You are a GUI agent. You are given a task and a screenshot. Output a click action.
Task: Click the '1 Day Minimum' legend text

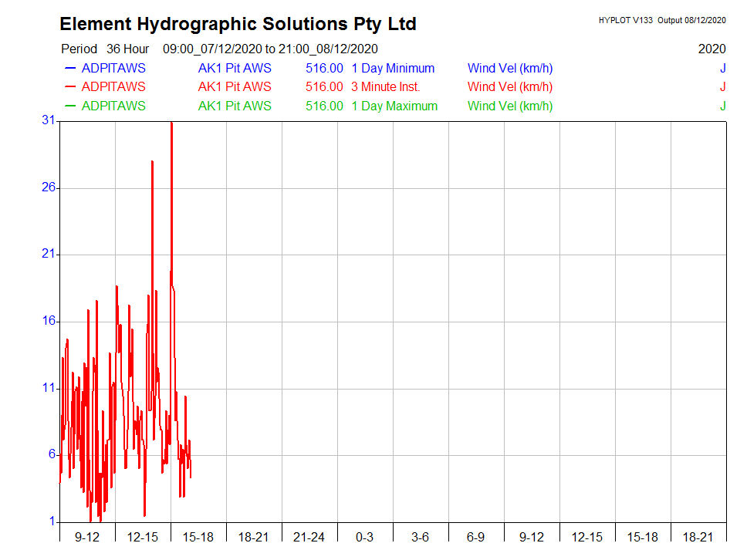(x=393, y=68)
